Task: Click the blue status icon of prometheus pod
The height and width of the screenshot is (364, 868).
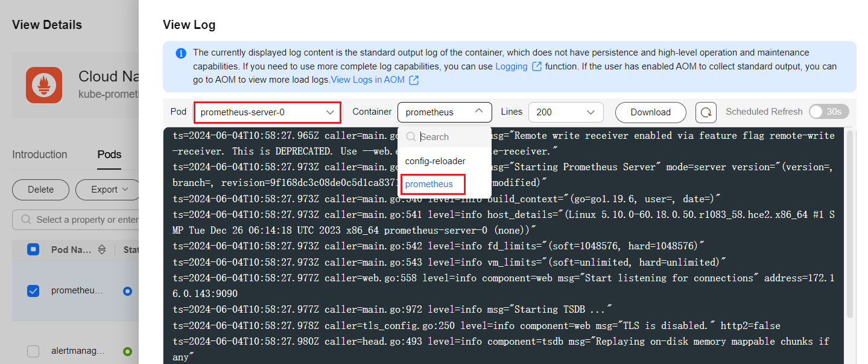Action: [x=127, y=291]
